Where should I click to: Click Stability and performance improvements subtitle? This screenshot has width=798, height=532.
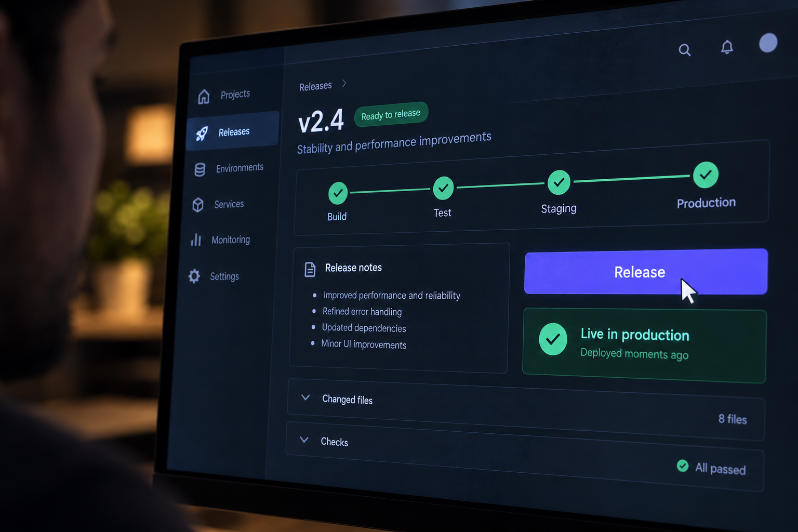pos(394,143)
